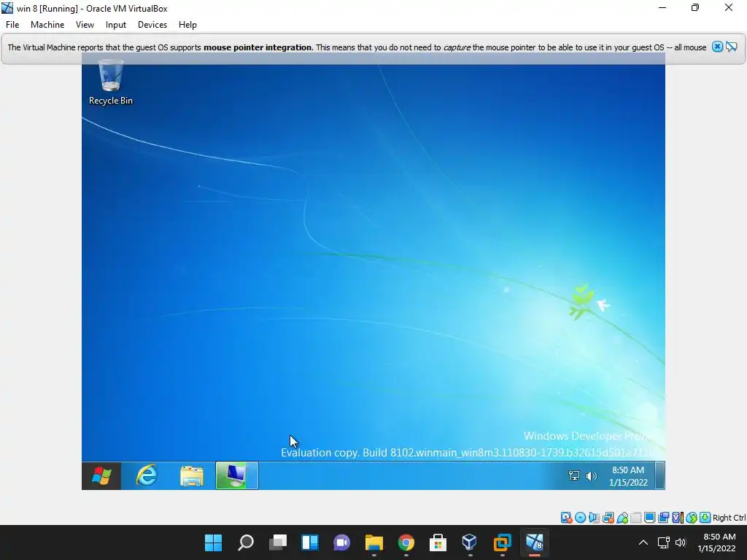Click the don't-show-again notification icon
747x560 pixels.
pos(731,47)
